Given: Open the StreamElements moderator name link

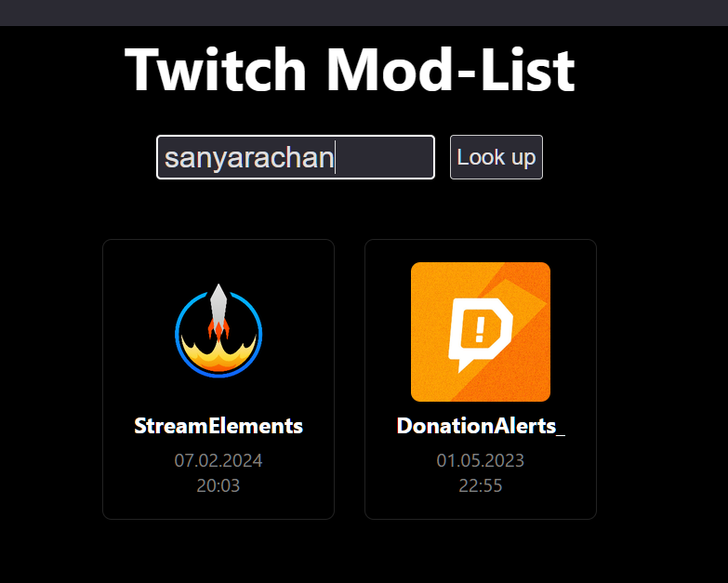Looking at the screenshot, I should [x=218, y=426].
